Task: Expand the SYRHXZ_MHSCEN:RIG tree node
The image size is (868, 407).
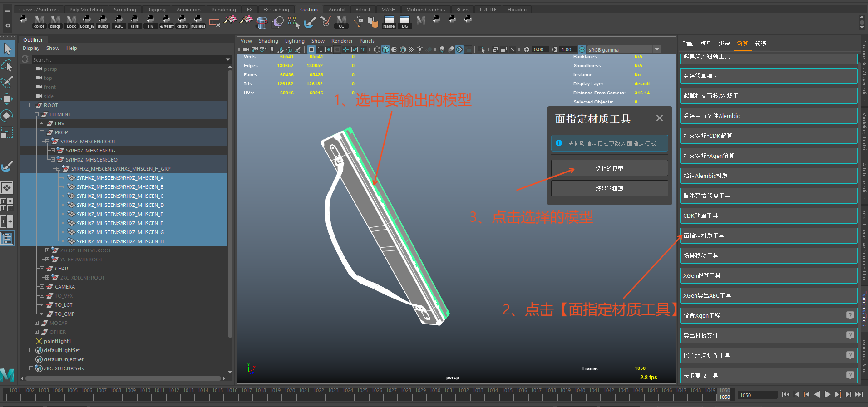Action: coord(53,151)
